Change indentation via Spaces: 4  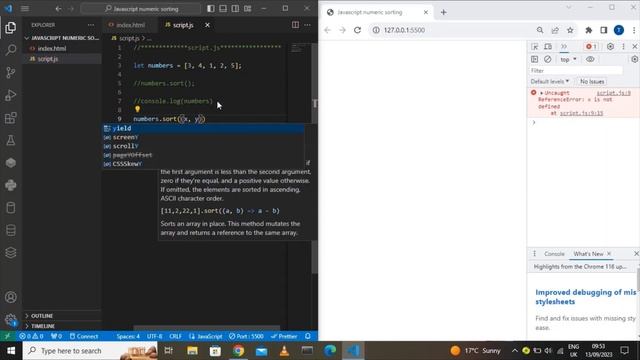click(x=128, y=336)
